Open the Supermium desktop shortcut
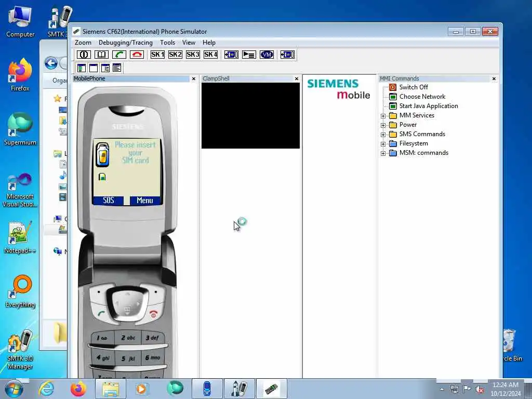Viewport: 532px width, 399px height. click(x=20, y=129)
